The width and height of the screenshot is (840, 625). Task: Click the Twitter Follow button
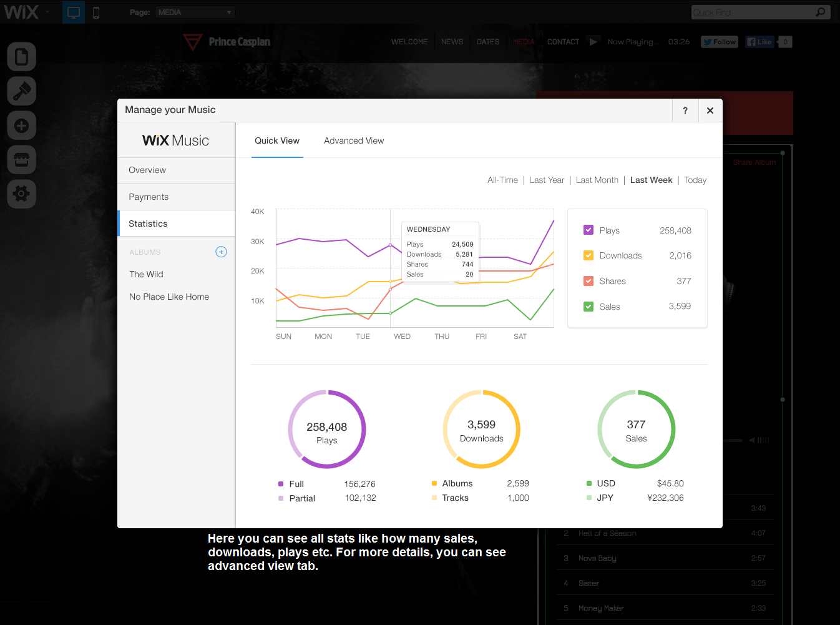click(719, 42)
